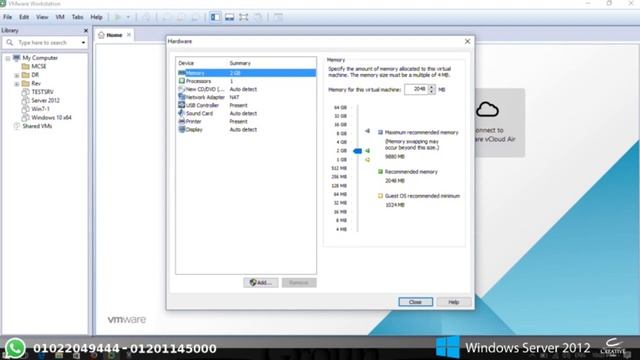Select the Processors device row
Screen dimensions: 640x360
click(x=247, y=81)
